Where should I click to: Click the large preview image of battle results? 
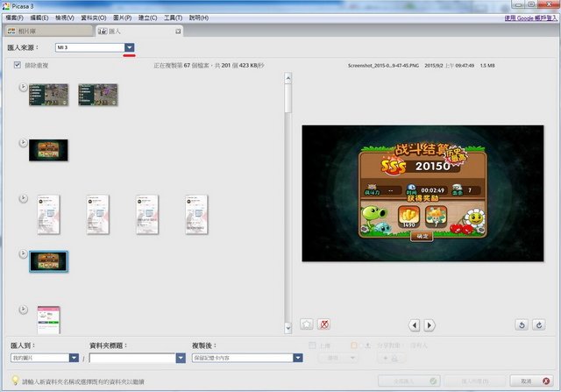423,193
